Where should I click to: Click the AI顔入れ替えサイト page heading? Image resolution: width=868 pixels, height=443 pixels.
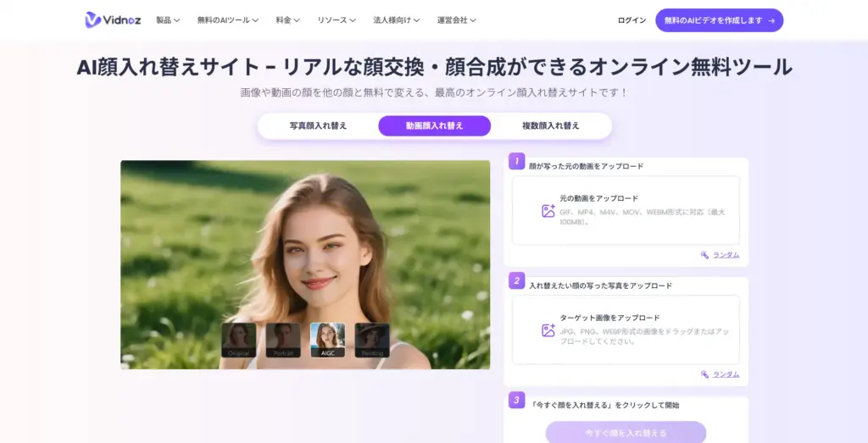[434, 68]
